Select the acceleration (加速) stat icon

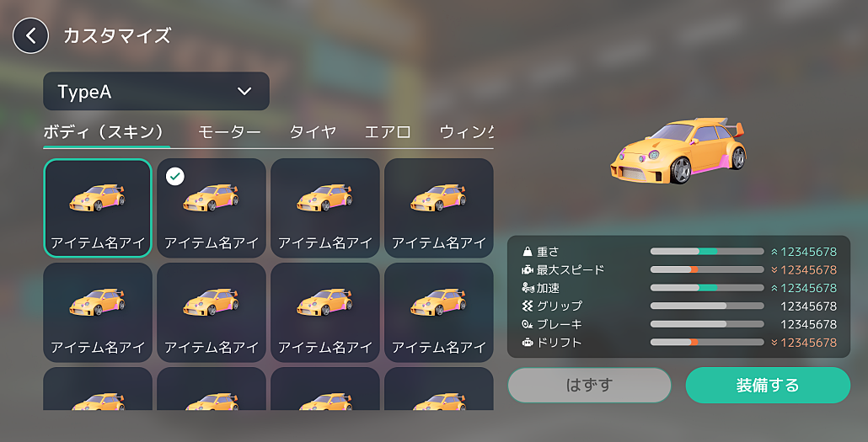click(x=527, y=288)
